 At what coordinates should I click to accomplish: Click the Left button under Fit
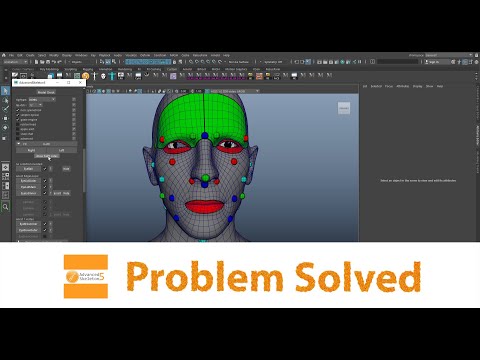[62, 150]
